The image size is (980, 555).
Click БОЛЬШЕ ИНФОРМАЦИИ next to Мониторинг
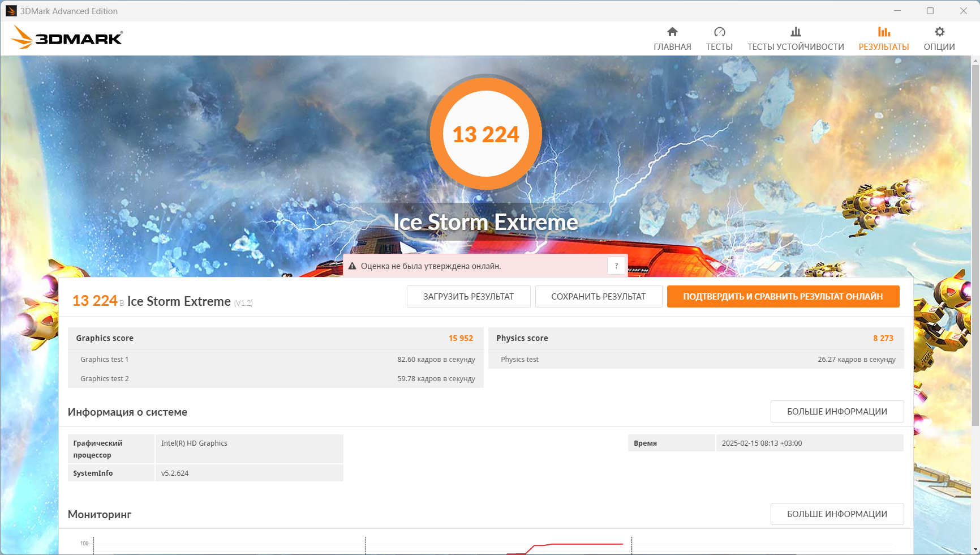coord(837,514)
